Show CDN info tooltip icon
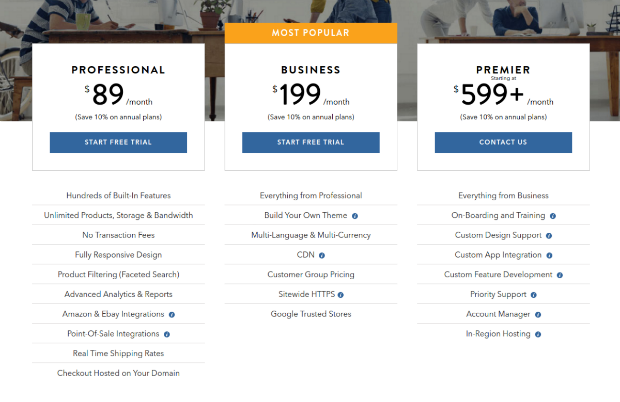 point(322,255)
